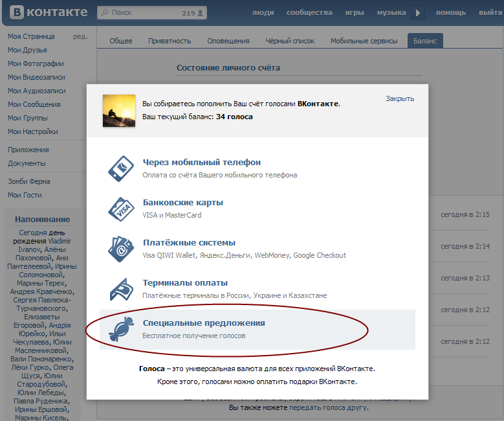Click the music play arrow button
This screenshot has width=504, height=421.
click(418, 13)
